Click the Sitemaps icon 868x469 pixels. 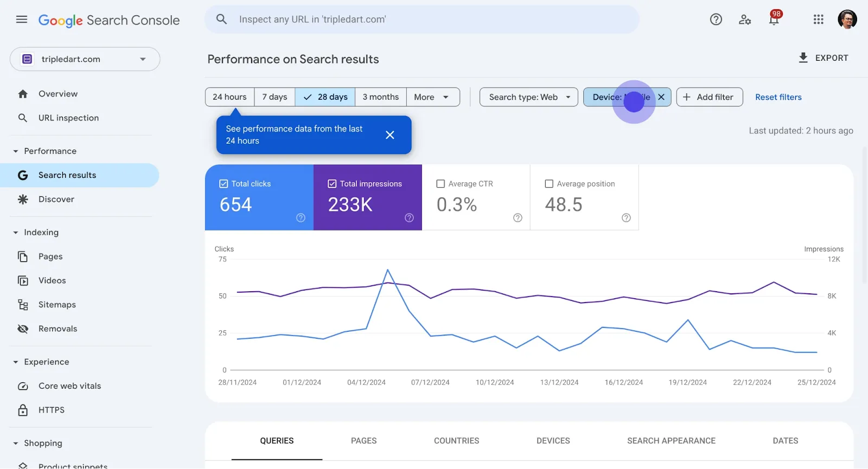23,305
